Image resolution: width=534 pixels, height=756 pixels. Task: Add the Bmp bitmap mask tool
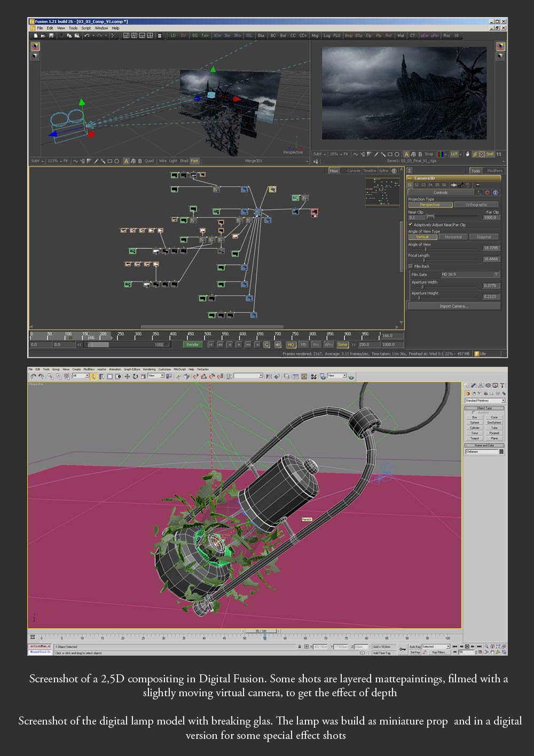tap(349, 36)
